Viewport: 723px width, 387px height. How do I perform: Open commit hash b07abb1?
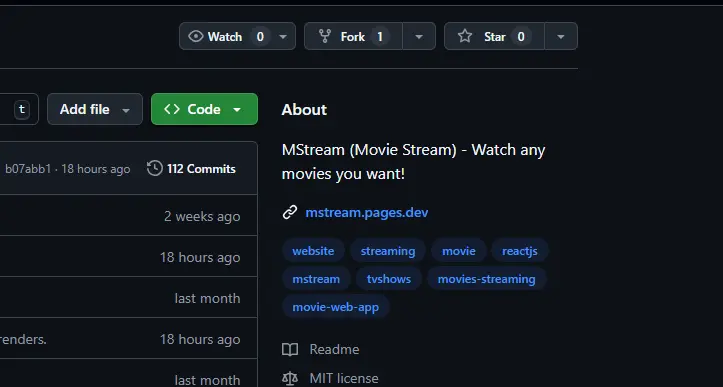(x=28, y=169)
